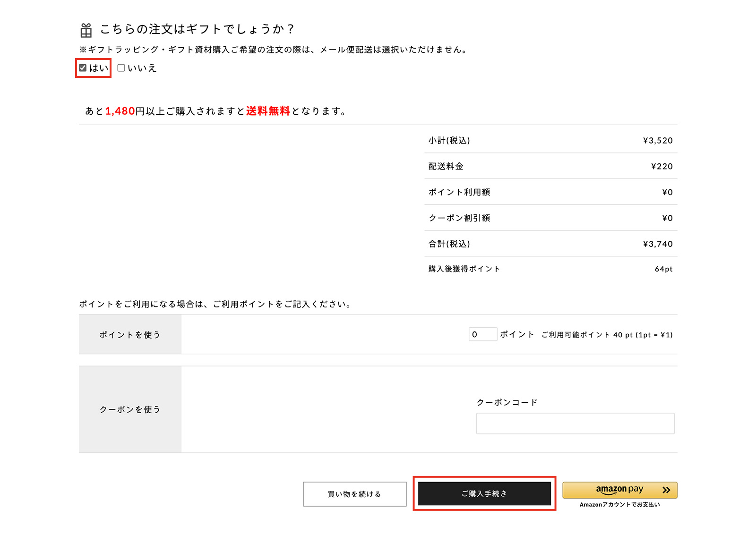Viewport: 756px width, 543px height.
Task: Focus the points amount input field
Action: click(x=482, y=334)
